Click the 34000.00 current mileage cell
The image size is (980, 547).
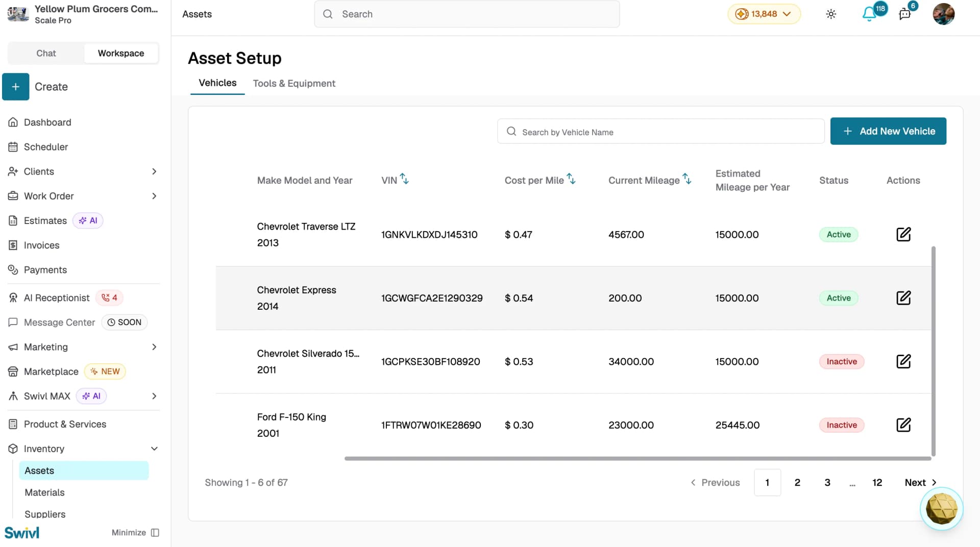pyautogui.click(x=631, y=361)
